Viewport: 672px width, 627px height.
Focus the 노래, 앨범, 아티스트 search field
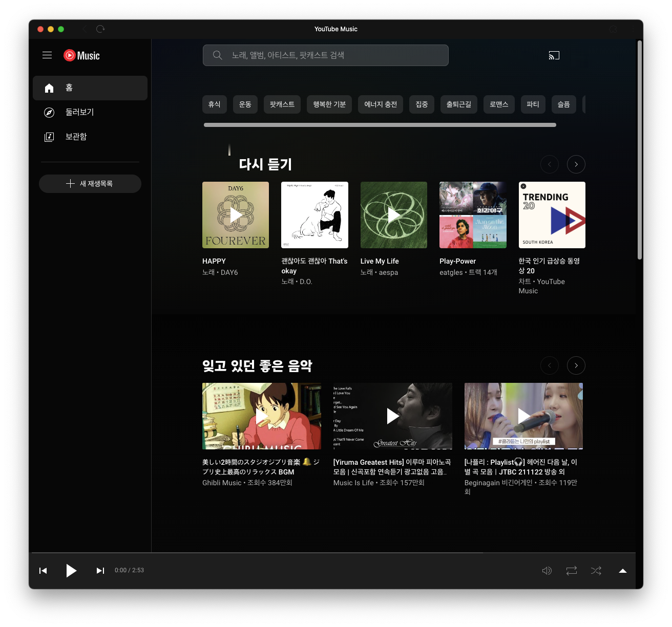(x=326, y=55)
